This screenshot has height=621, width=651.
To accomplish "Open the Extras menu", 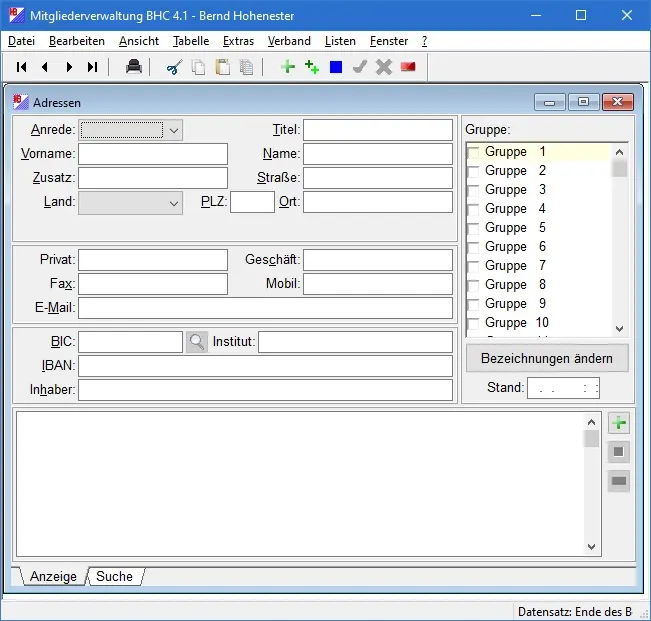I will point(238,41).
